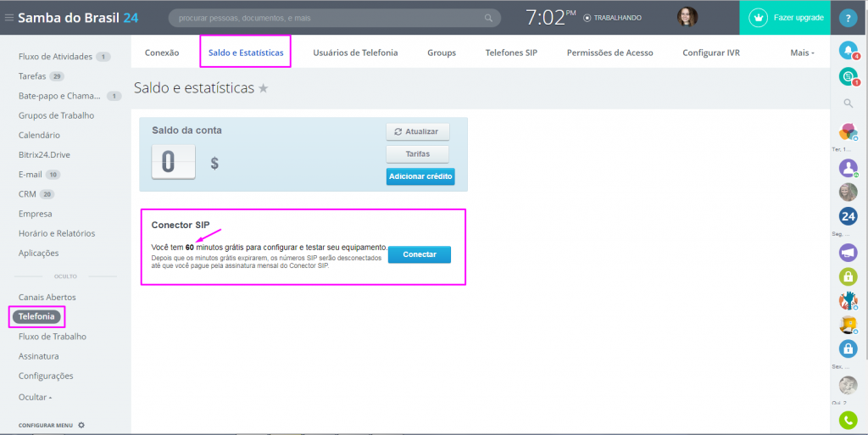Open Canais Abertos menu item
The height and width of the screenshot is (435, 868).
tap(47, 297)
